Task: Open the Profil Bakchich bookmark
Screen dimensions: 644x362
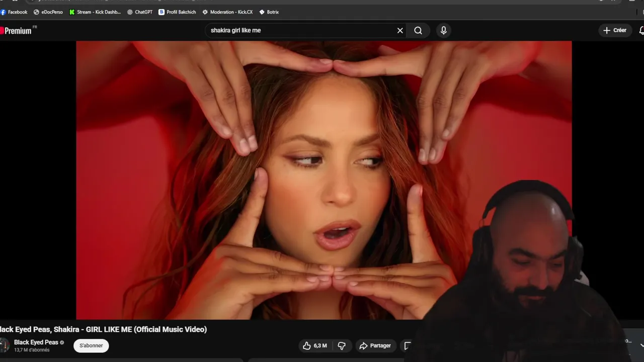Action: click(177, 12)
